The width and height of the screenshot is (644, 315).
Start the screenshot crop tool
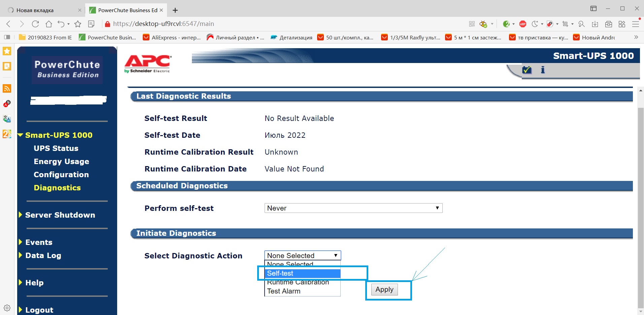pos(565,24)
